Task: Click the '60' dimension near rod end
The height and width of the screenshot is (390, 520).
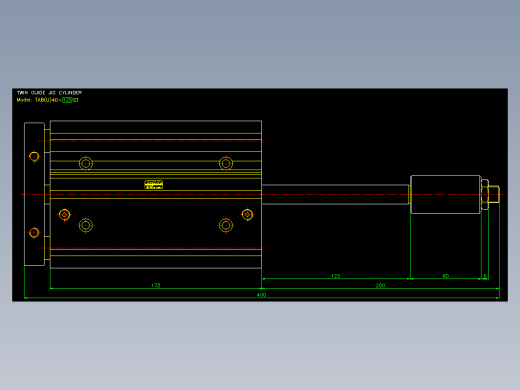Action: coord(446,276)
